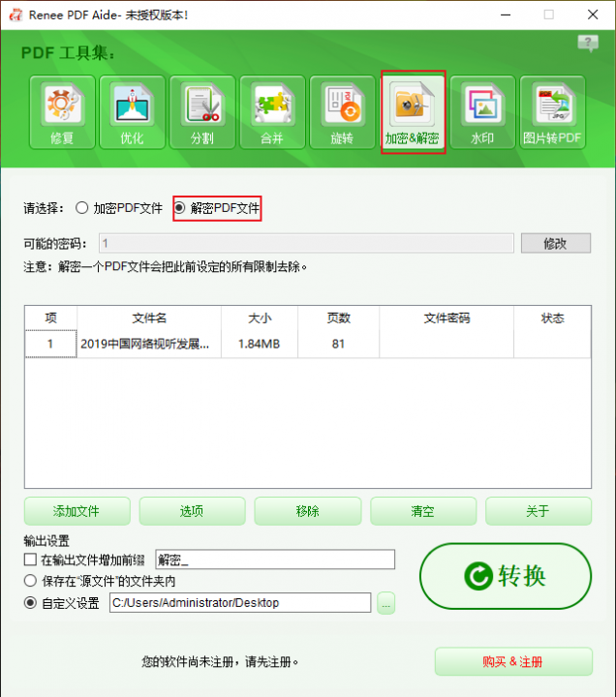Click the 可能的密码 input field

306,243
